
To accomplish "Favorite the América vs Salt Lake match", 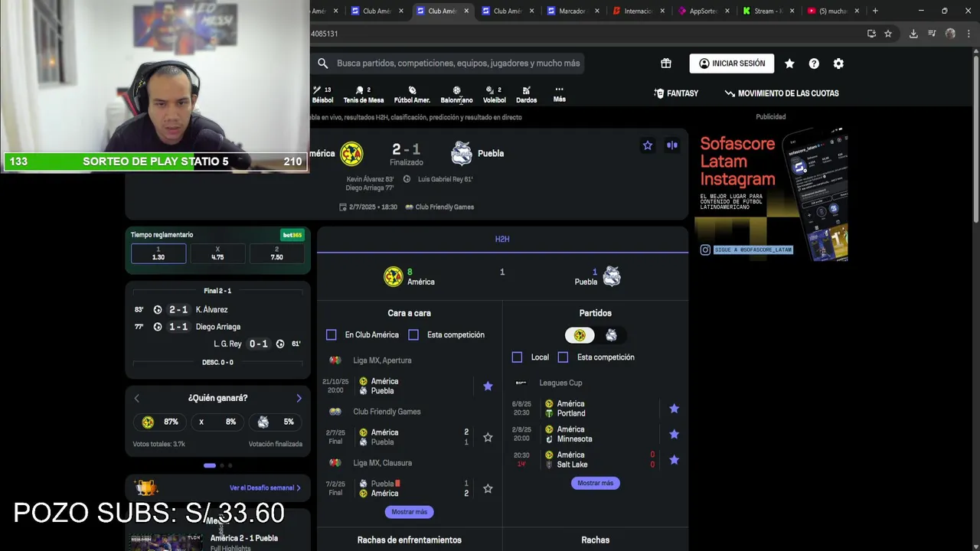I will (x=674, y=460).
